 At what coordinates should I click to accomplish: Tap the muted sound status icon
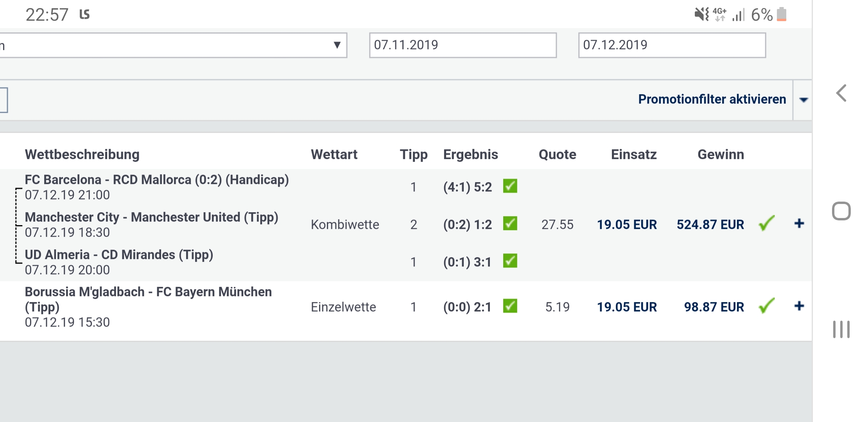[701, 14]
